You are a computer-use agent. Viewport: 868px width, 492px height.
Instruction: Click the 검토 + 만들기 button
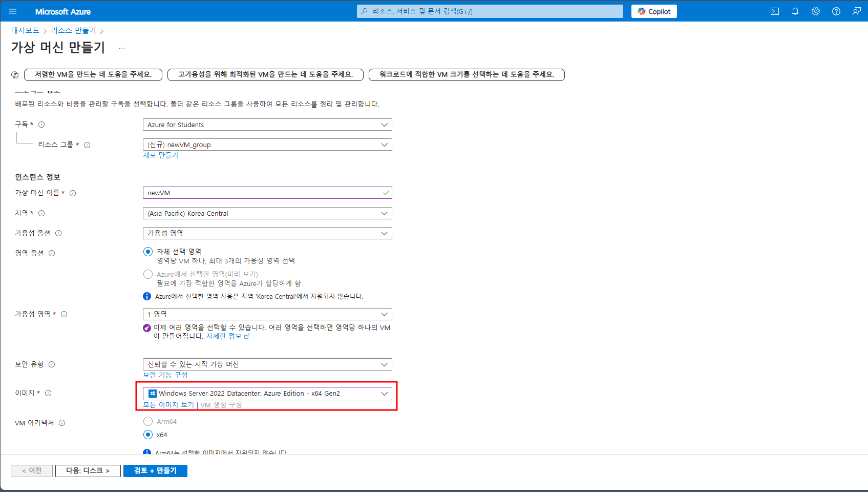155,471
